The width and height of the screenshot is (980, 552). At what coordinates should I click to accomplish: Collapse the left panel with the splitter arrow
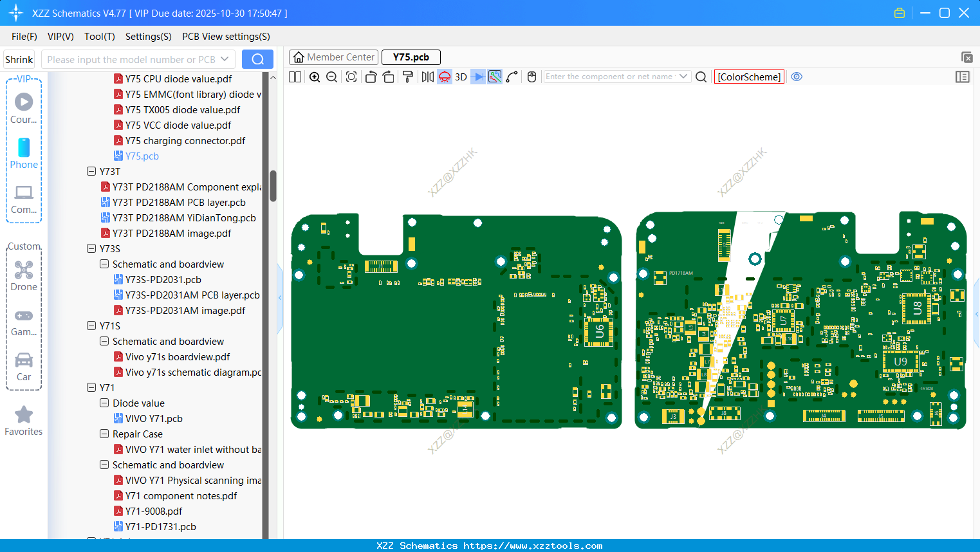coord(280,298)
